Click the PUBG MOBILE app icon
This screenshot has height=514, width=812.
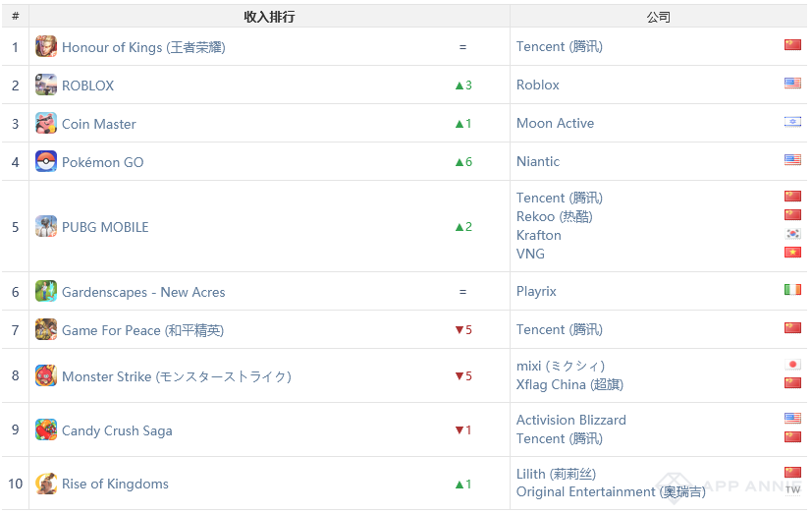coord(46,226)
